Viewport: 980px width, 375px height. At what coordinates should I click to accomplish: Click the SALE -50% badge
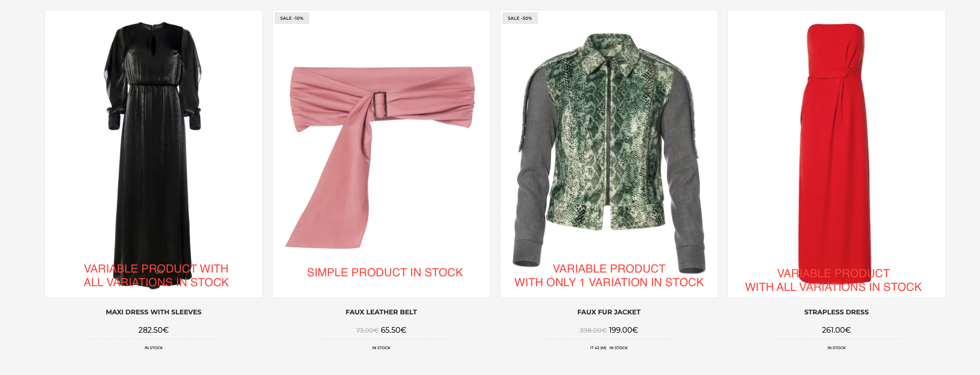(520, 18)
